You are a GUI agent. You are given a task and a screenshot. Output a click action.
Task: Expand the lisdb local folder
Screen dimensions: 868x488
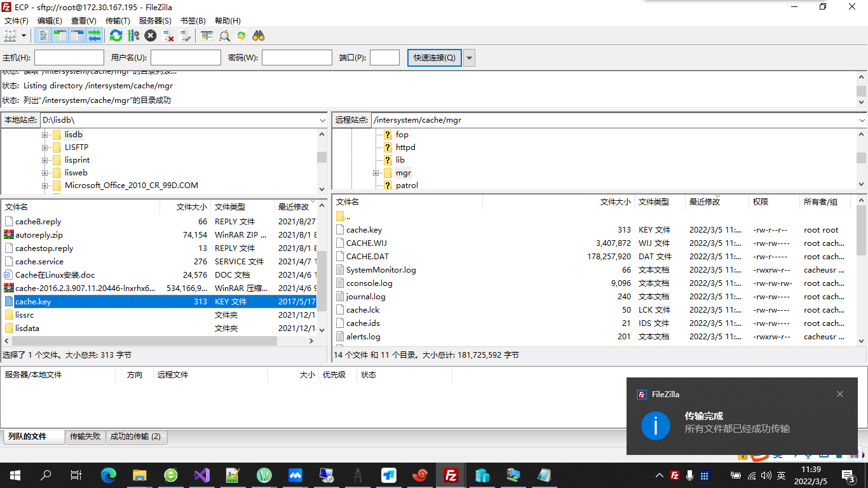point(45,135)
